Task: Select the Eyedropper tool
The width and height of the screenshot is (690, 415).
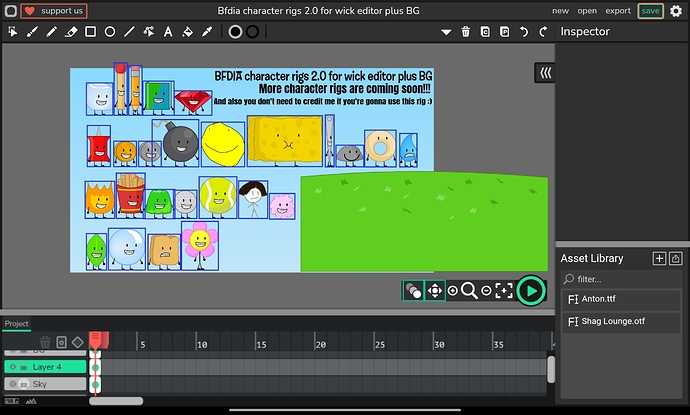Action: tap(207, 32)
